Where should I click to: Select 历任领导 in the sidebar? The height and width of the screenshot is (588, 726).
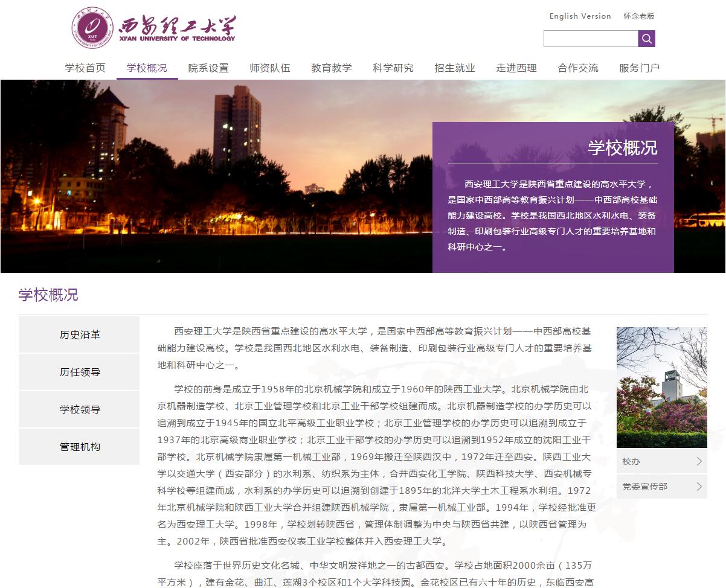point(79,372)
